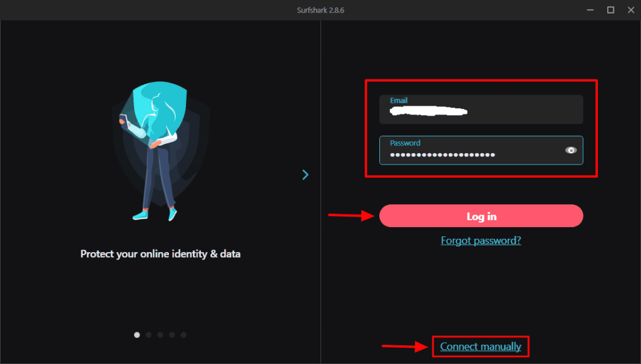This screenshot has width=641, height=364.
Task: Open the Forgot password? link
Action: tap(481, 240)
